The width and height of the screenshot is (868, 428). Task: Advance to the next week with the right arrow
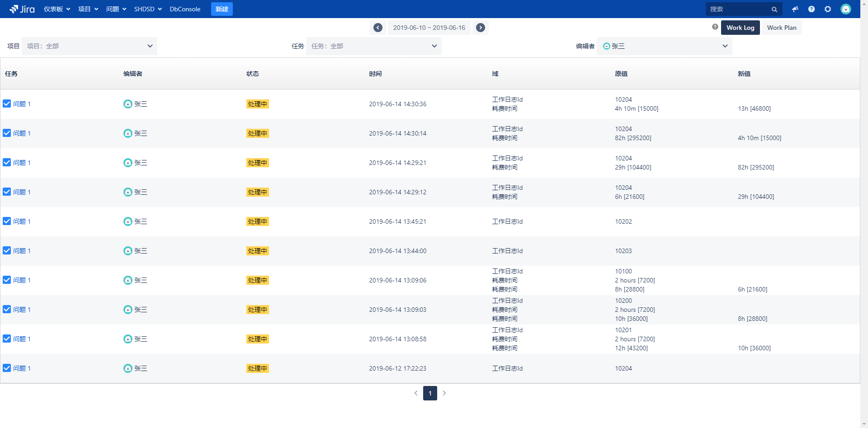coord(481,28)
